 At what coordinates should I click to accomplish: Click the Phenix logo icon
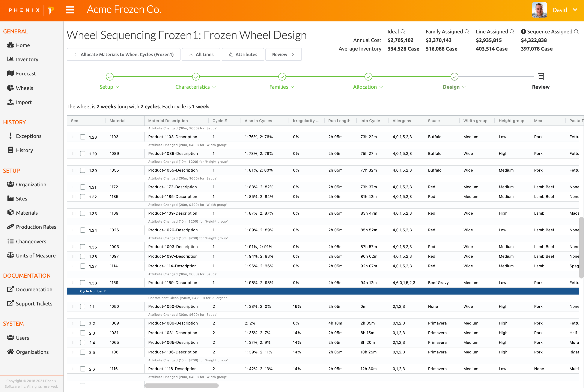pyautogui.click(x=51, y=10)
